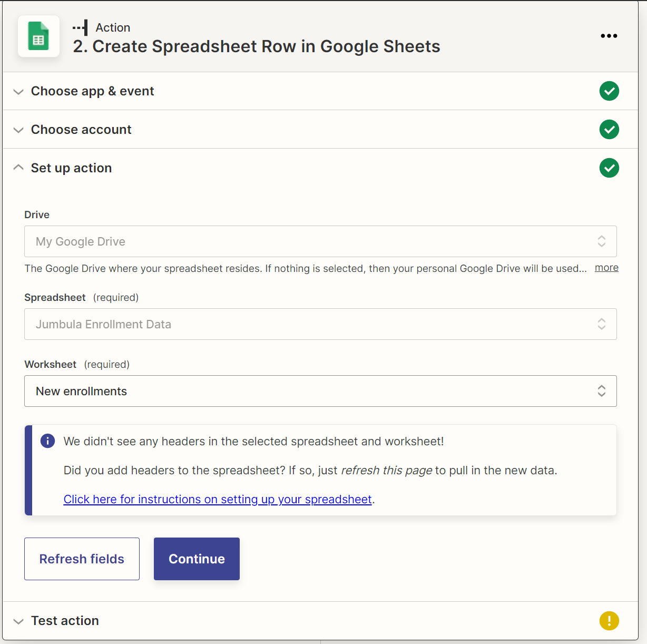Click the Jumbula Enrollment Data field

tap(320, 324)
